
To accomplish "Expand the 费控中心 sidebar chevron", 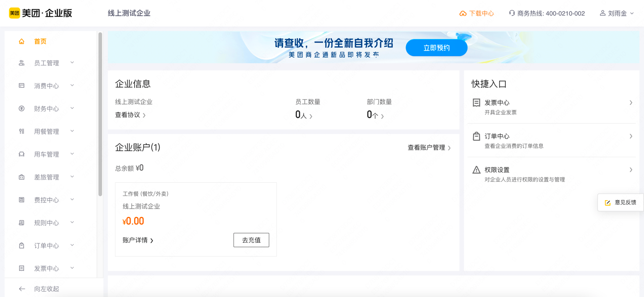I will (72, 199).
